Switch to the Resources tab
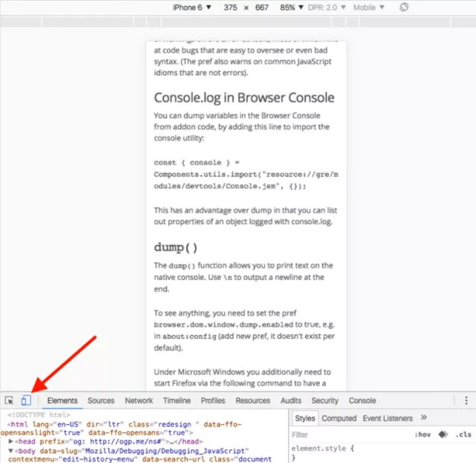This screenshot has height=463, width=476. pos(253,400)
